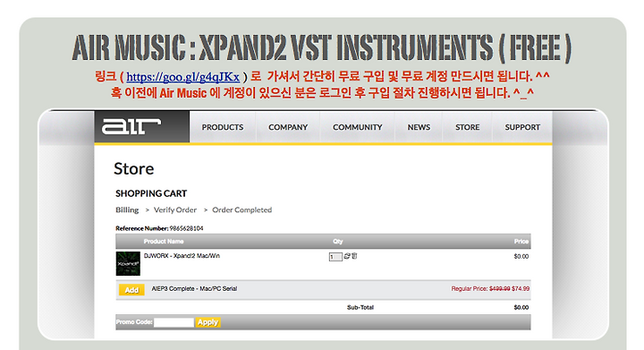Click the update quantity refresh icon
644x350 pixels.
click(347, 256)
